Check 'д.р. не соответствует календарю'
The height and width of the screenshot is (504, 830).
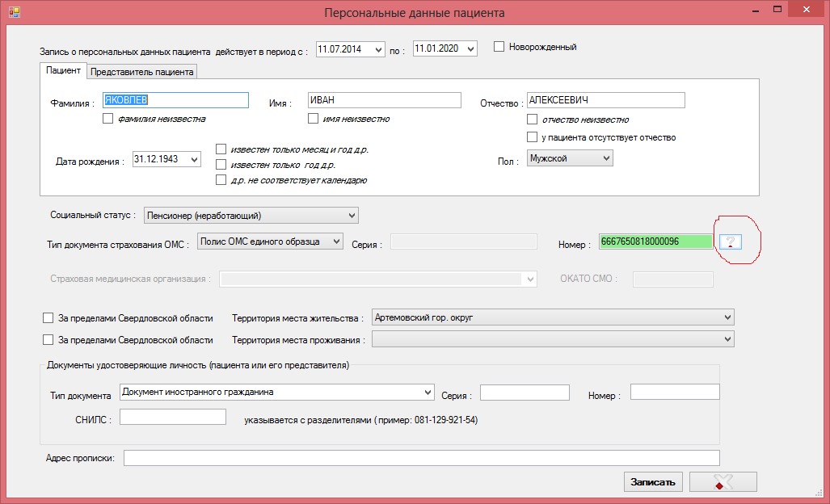221,180
